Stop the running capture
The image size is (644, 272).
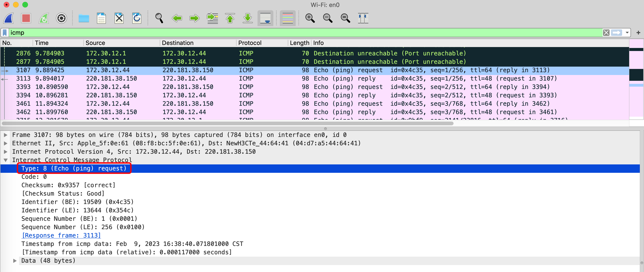(x=26, y=18)
